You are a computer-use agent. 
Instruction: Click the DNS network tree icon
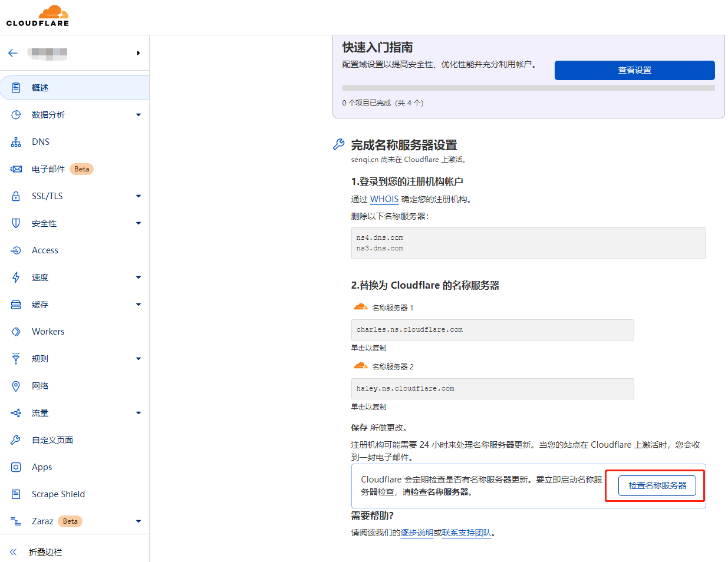[16, 142]
